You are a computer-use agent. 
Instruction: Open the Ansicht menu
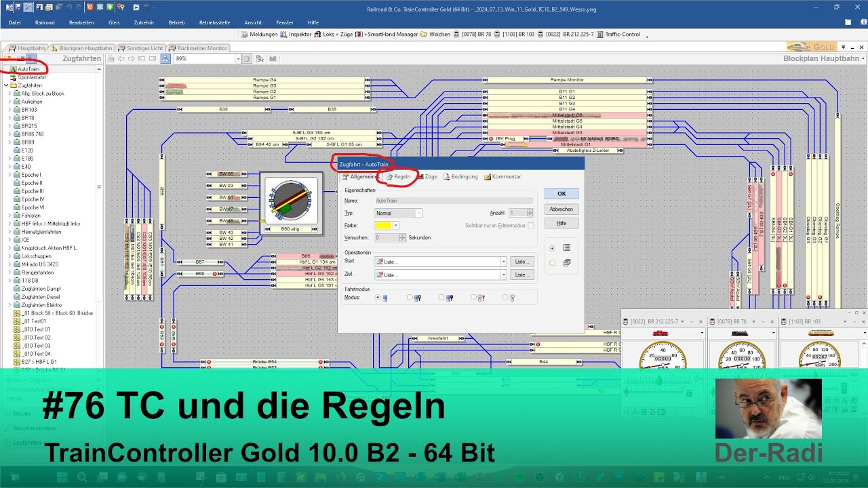253,22
